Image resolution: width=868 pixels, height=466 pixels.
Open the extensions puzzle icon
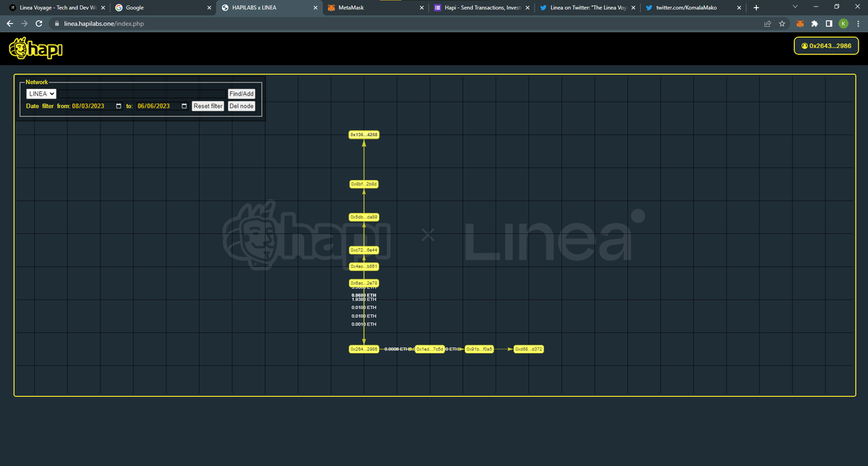(x=815, y=23)
